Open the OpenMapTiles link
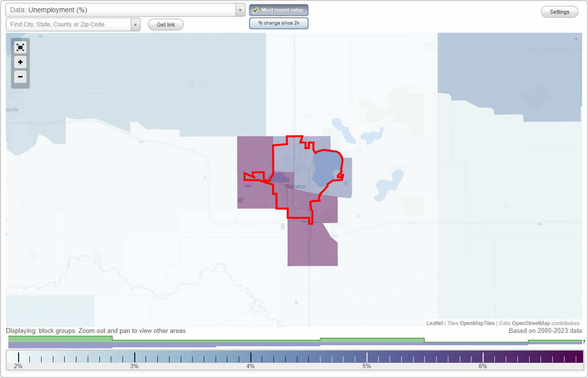 pyautogui.click(x=477, y=323)
